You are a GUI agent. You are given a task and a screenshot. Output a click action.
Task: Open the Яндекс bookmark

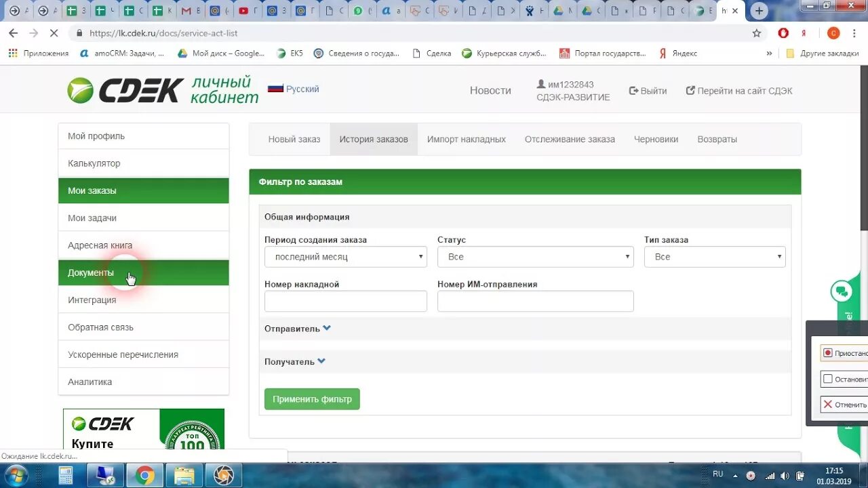[x=677, y=53]
